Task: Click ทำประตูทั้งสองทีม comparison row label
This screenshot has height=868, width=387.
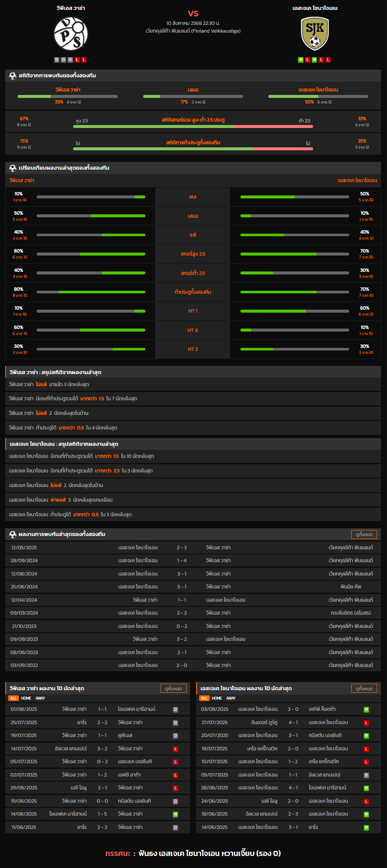Action: [193, 292]
